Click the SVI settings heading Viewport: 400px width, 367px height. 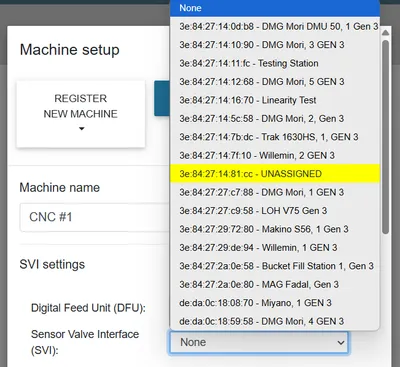[x=52, y=265]
